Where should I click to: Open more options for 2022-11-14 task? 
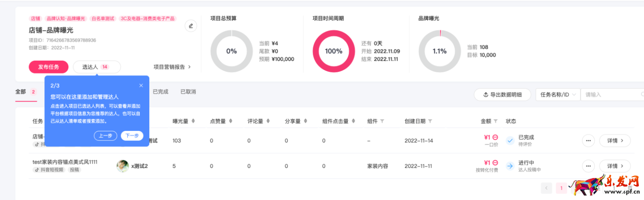click(588, 141)
